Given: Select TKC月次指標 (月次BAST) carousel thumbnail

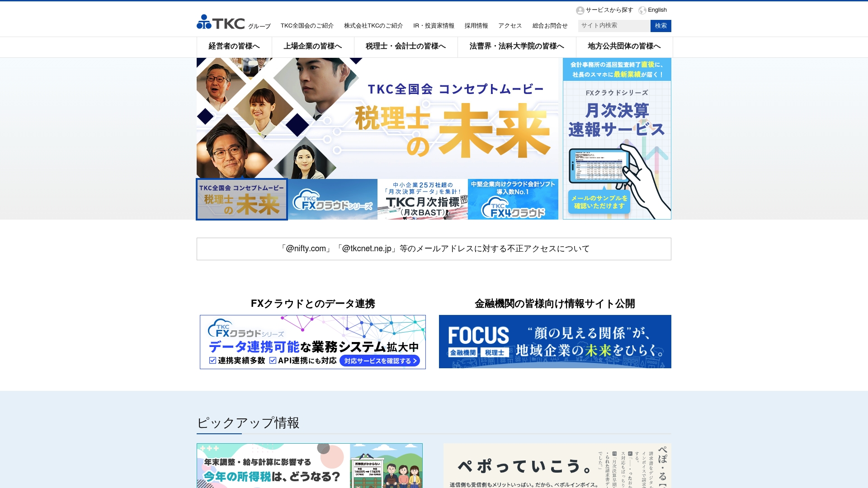Looking at the screenshot, I should point(423,199).
